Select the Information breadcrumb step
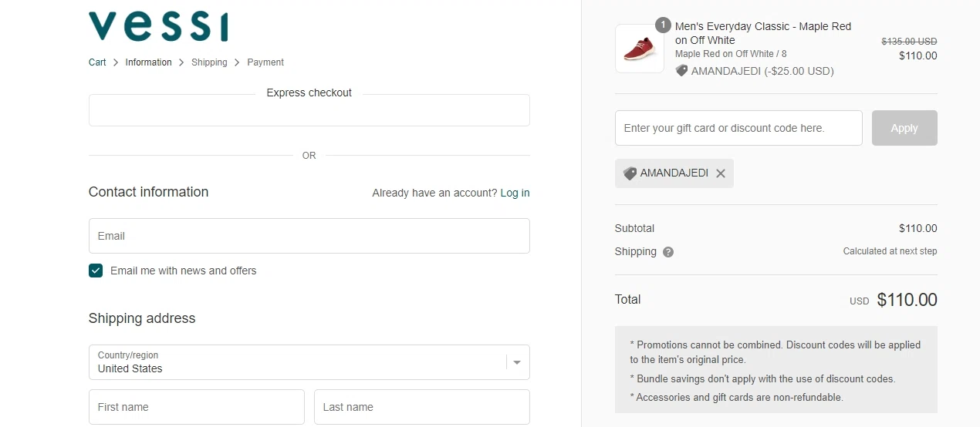The width and height of the screenshot is (980, 427). 148,62
